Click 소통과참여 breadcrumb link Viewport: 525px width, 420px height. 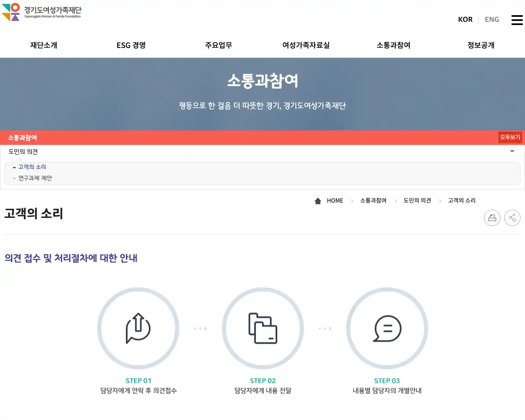click(373, 201)
